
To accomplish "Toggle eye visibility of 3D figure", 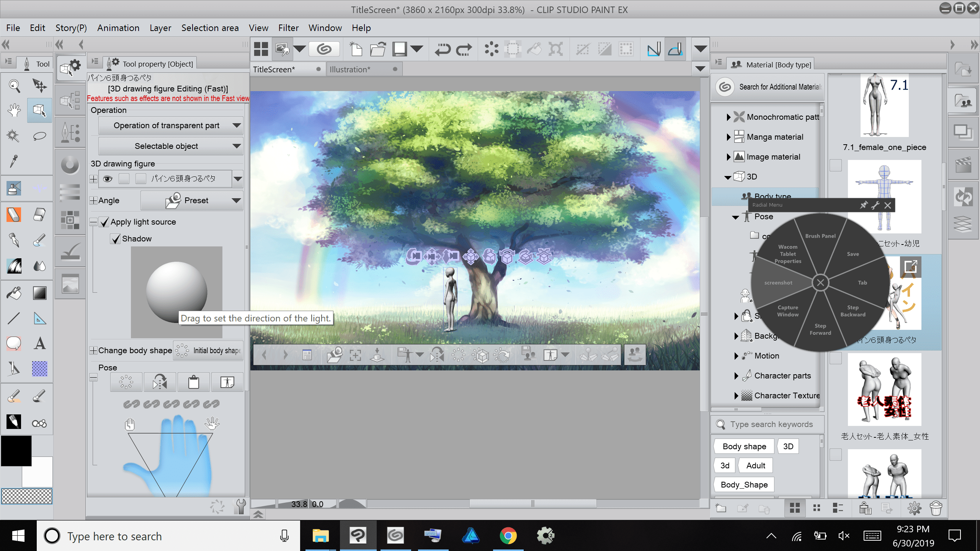I will point(108,179).
